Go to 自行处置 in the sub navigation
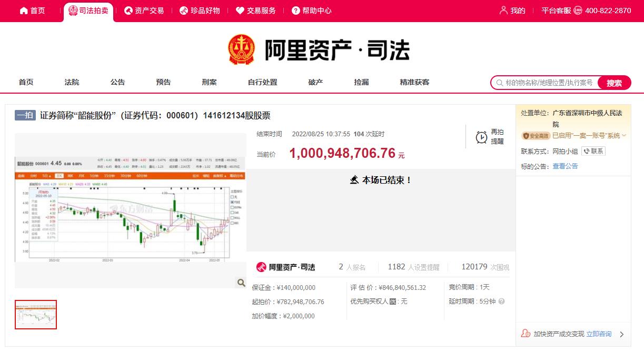This screenshot has height=352, width=644. pos(262,82)
